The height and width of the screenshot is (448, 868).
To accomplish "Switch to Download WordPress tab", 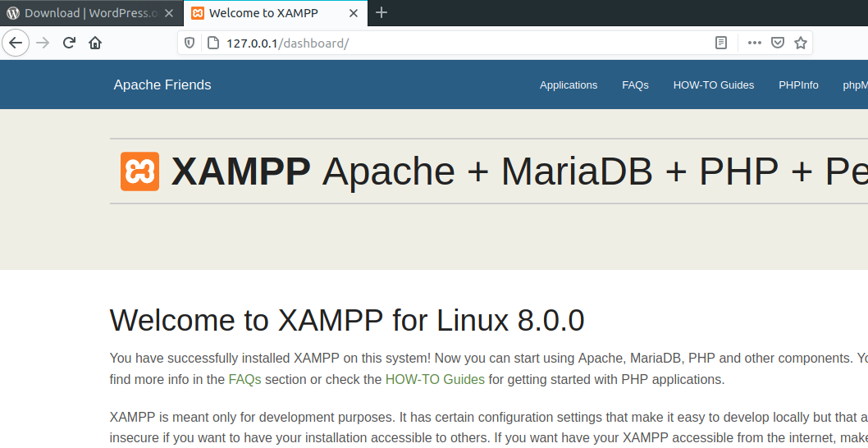I will [91, 13].
